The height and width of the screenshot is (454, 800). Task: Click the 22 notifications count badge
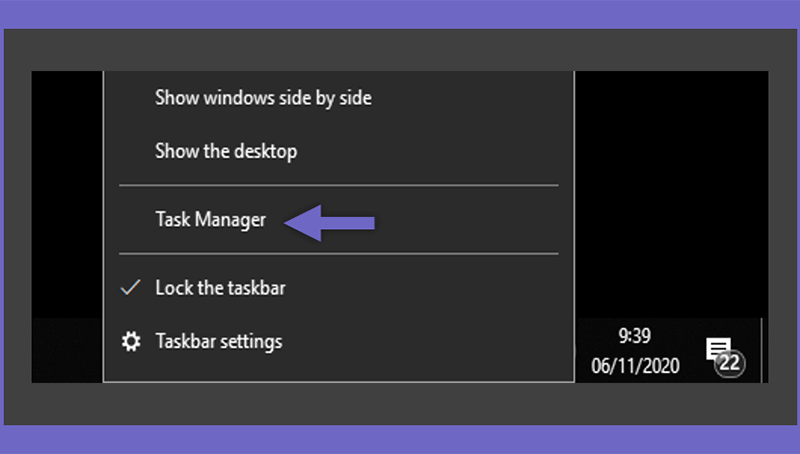730,363
